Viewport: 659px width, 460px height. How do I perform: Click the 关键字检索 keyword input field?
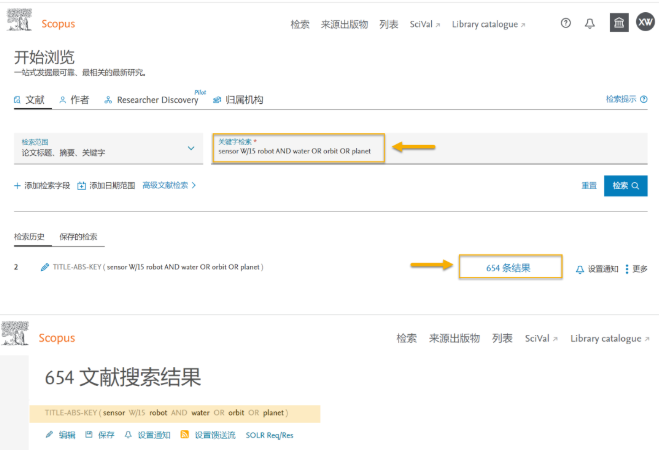pyautogui.click(x=298, y=152)
